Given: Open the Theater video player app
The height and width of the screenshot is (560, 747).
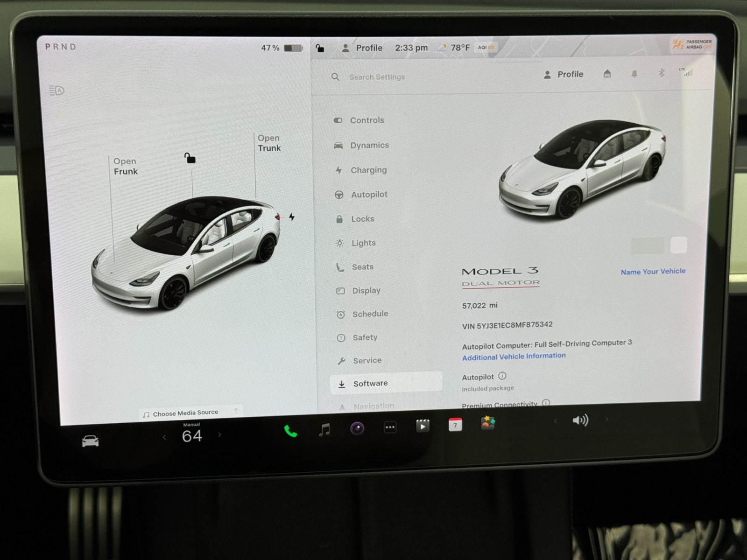Looking at the screenshot, I should (x=423, y=426).
